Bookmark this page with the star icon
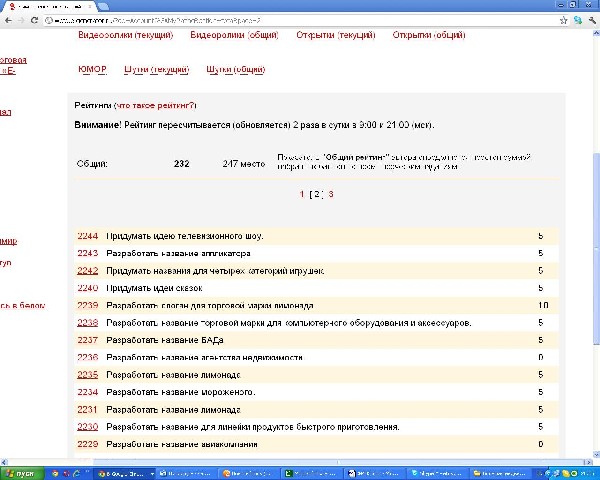 563,20
